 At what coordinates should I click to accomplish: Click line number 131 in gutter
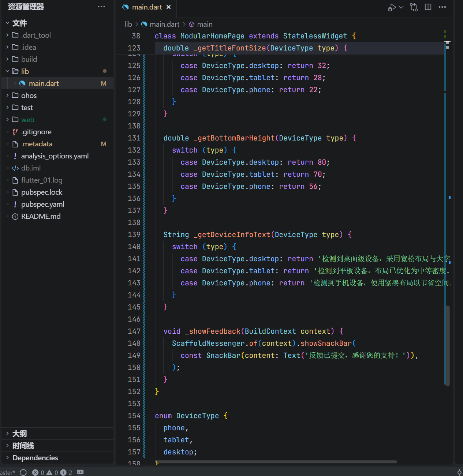[134, 138]
